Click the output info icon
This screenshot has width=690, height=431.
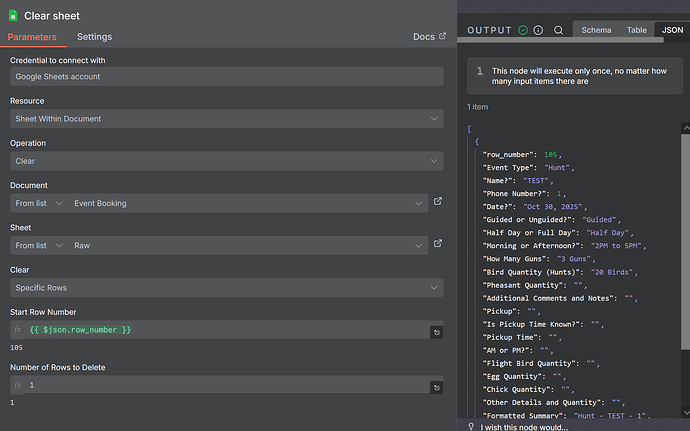(x=538, y=30)
